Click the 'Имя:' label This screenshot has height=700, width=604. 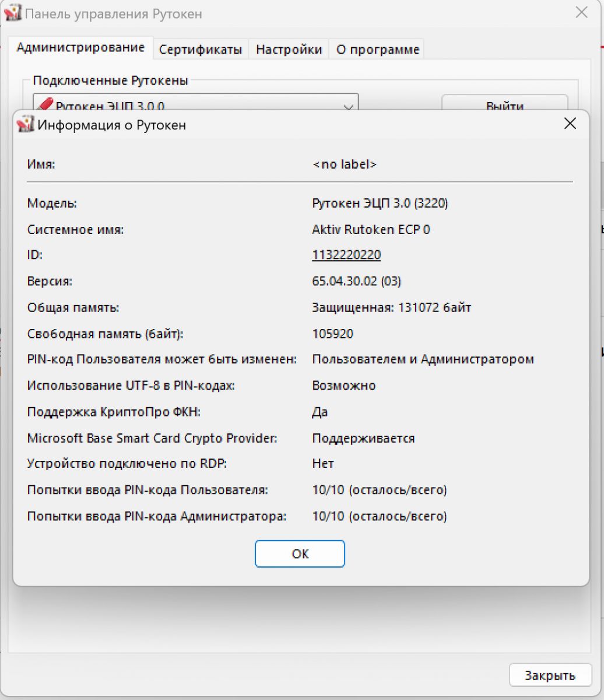41,164
